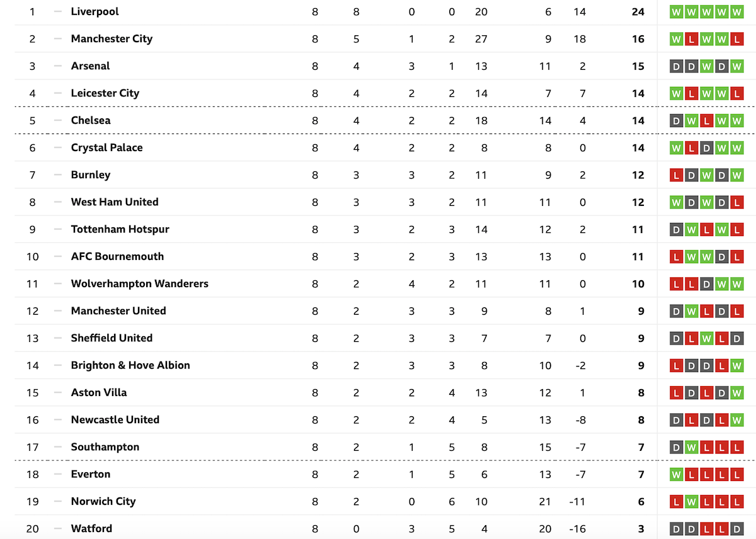Click Liverpool's points total of 24
This screenshot has height=539, width=756.
click(638, 11)
